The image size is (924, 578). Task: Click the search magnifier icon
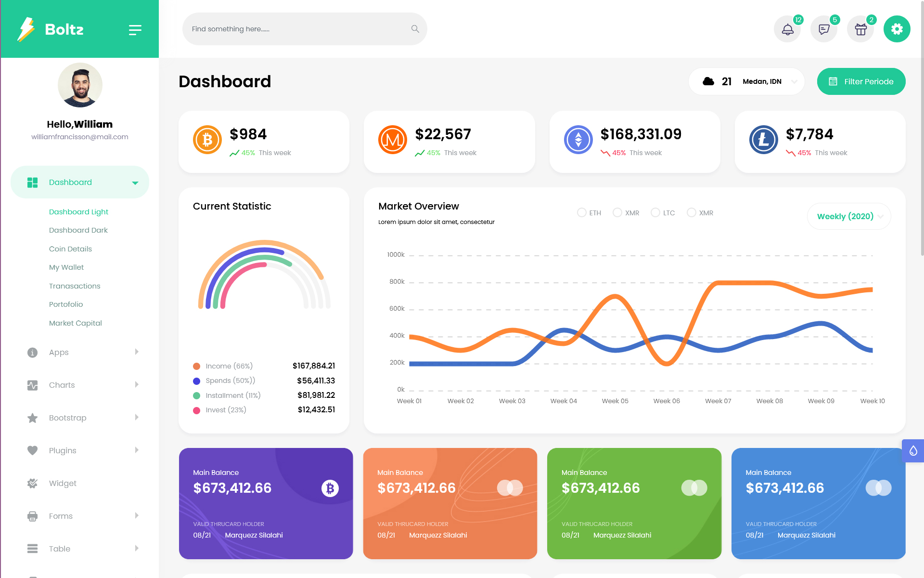tap(415, 29)
